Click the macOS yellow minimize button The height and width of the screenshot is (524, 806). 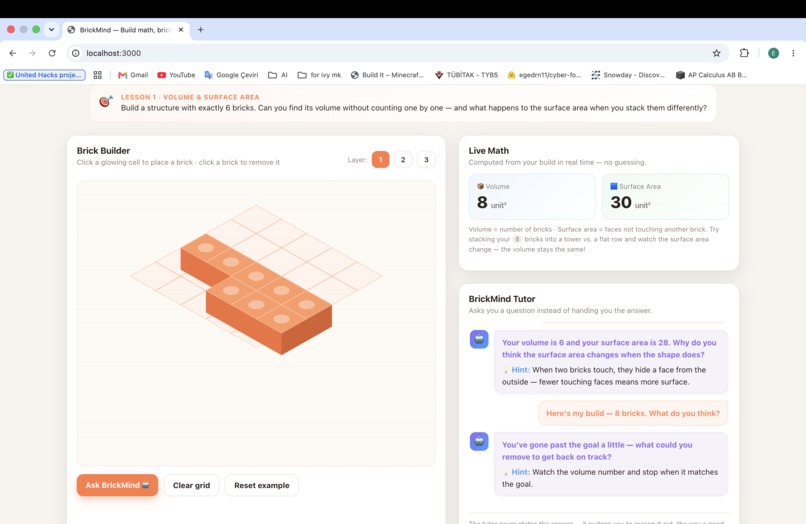(24, 29)
